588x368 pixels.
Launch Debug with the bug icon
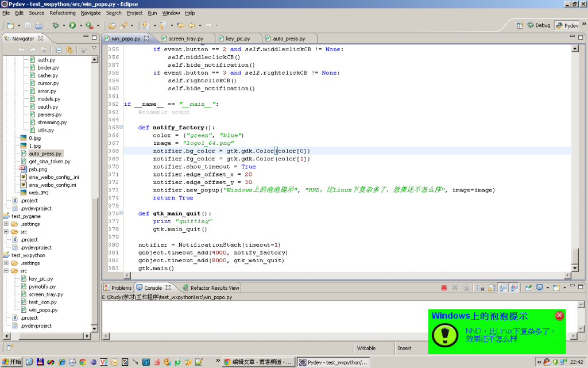pos(56,25)
